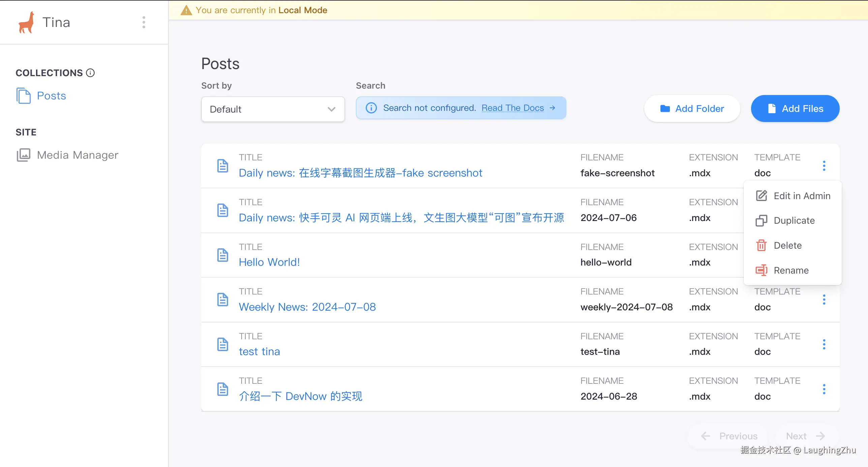Click the document icon beside test tina
868x467 pixels.
223,344
